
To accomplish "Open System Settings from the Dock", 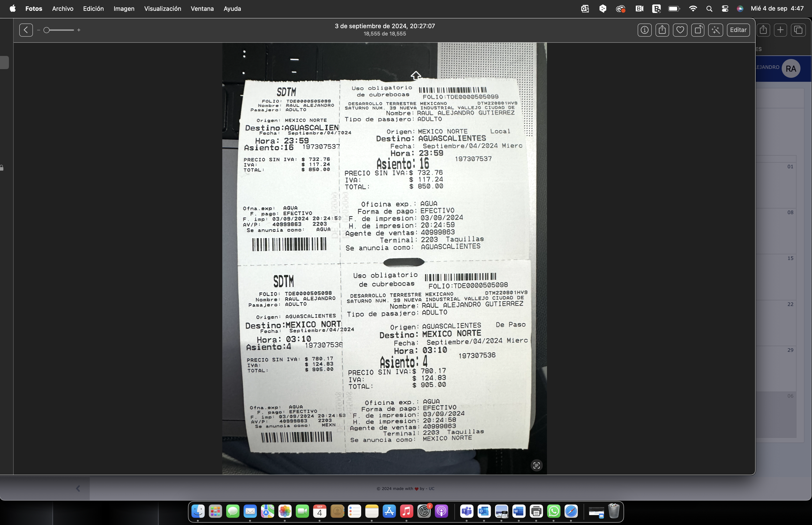I will [x=424, y=511].
